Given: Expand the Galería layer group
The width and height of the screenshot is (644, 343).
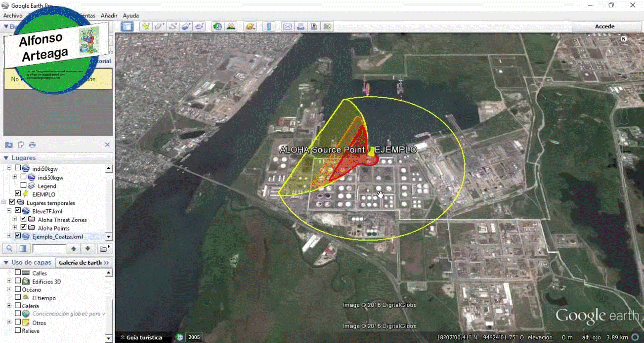Looking at the screenshot, I should coord(9,306).
